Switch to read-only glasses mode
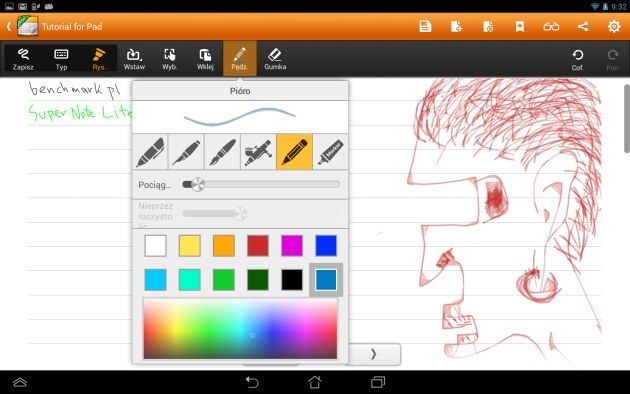630x394 pixels. coord(551,27)
